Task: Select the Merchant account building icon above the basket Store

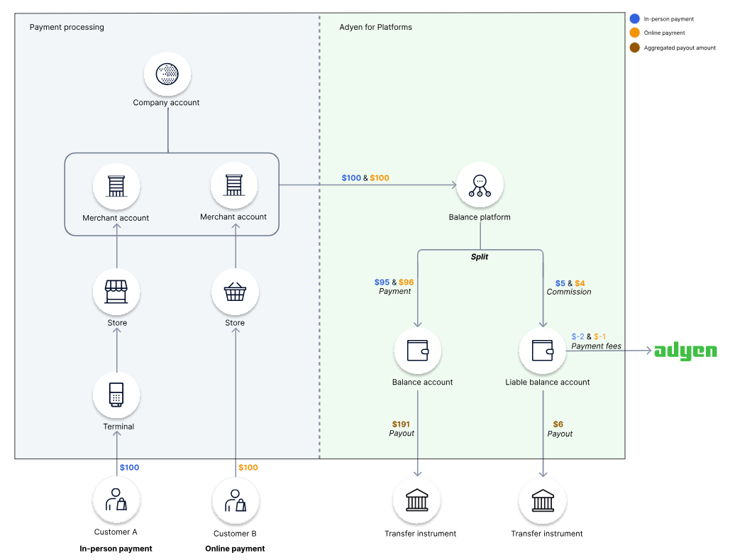Action: (x=233, y=185)
